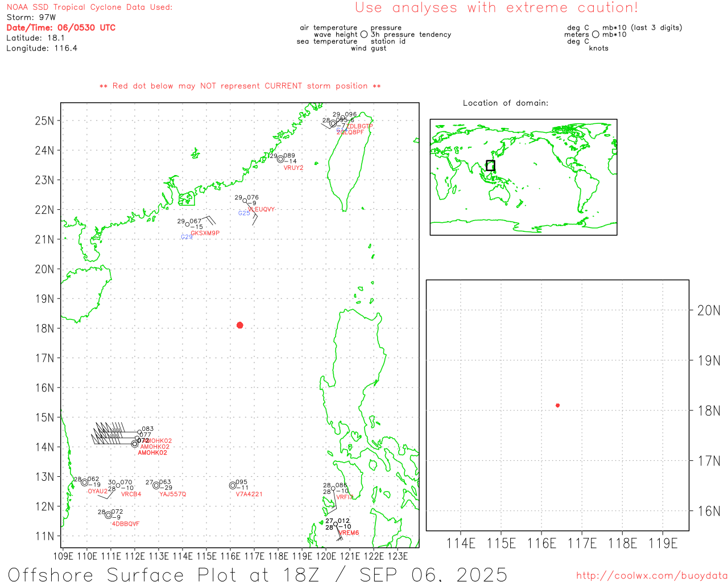Click the blue gust label G25

coord(244,213)
